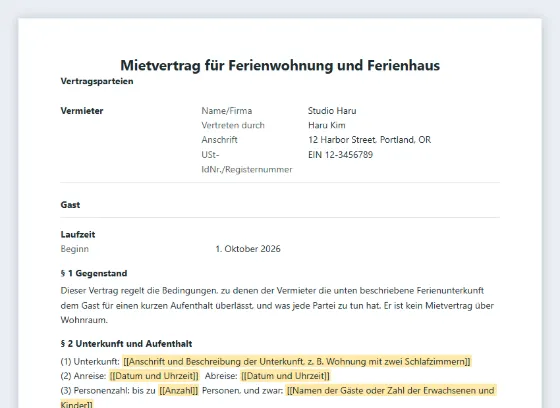Select the Anreise "[[Datum und Uhrzeit]]" placeholder

coord(154,376)
